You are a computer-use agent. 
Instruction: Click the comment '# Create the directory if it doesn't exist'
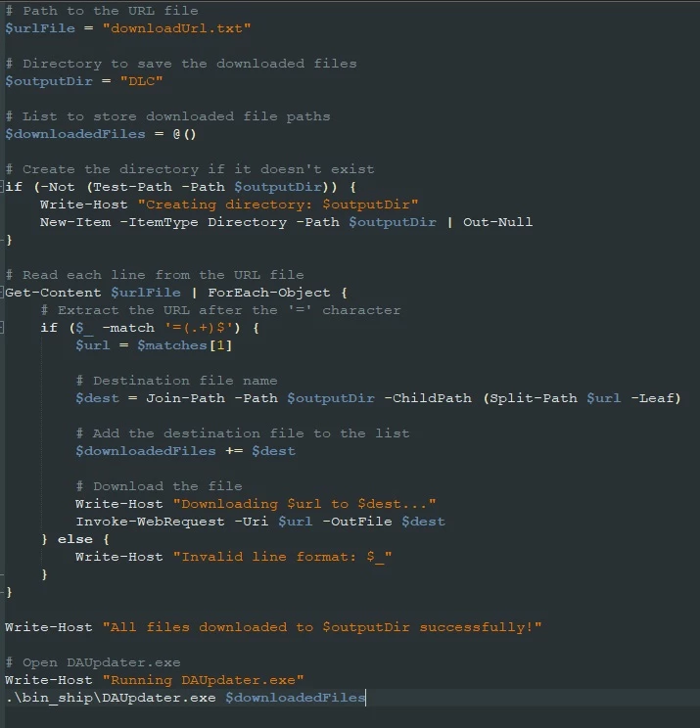tap(190, 169)
